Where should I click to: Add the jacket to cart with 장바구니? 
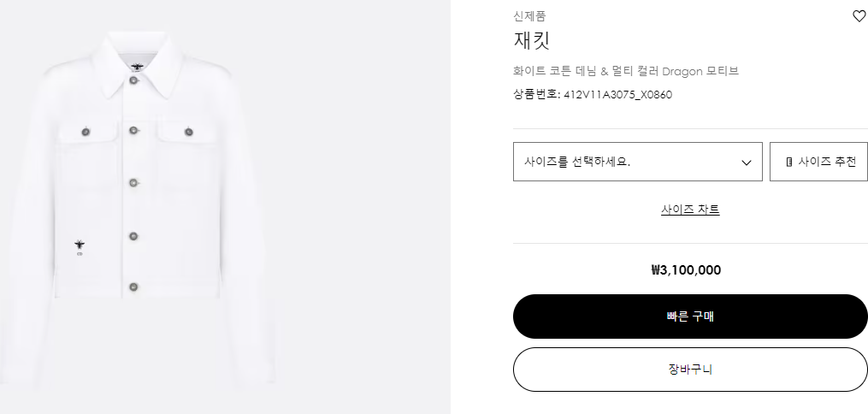[690, 370]
